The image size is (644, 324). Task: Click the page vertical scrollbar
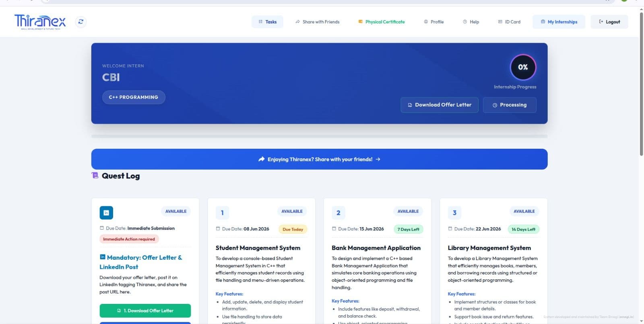coord(641,84)
